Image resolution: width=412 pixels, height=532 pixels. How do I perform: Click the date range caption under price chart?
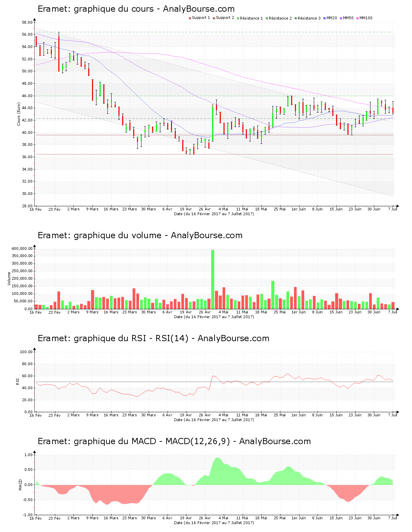(214, 214)
